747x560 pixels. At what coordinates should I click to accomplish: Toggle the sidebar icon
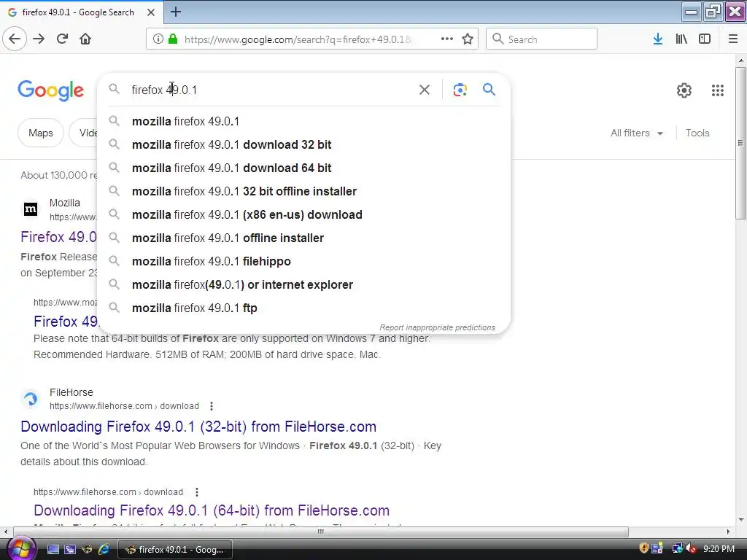click(x=705, y=39)
